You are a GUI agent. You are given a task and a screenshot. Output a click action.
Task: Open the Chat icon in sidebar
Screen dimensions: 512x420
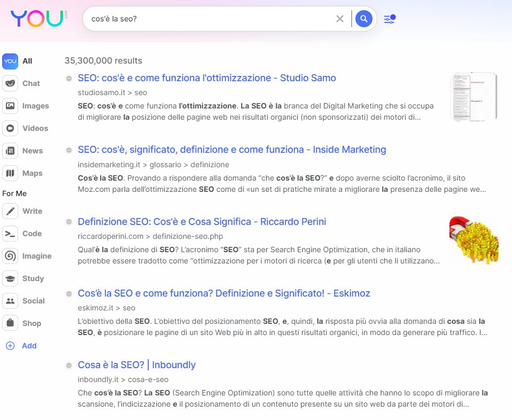(10, 83)
